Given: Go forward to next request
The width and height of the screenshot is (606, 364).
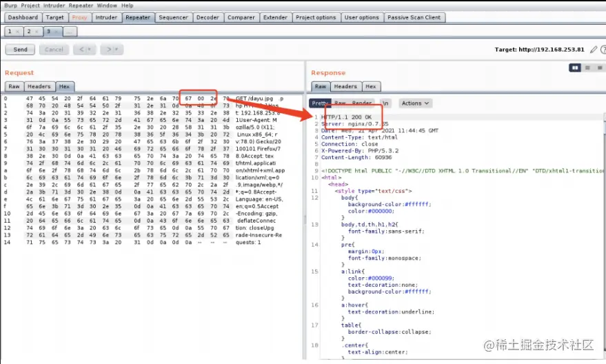Looking at the screenshot, I should tap(109, 50).
